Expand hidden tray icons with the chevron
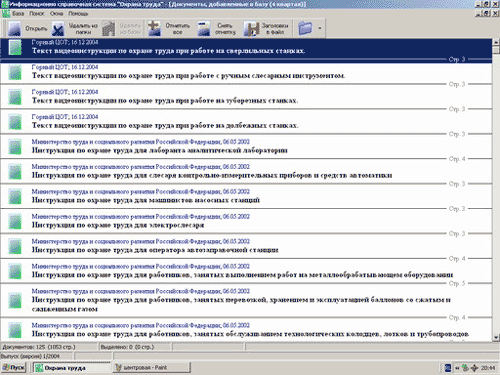The image size is (500, 375). click(457, 368)
